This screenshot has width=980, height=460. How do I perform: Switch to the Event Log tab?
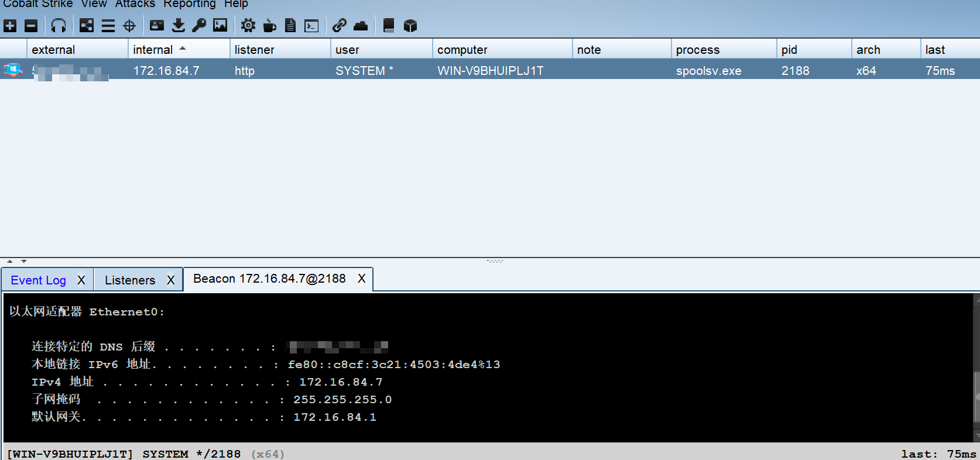39,280
